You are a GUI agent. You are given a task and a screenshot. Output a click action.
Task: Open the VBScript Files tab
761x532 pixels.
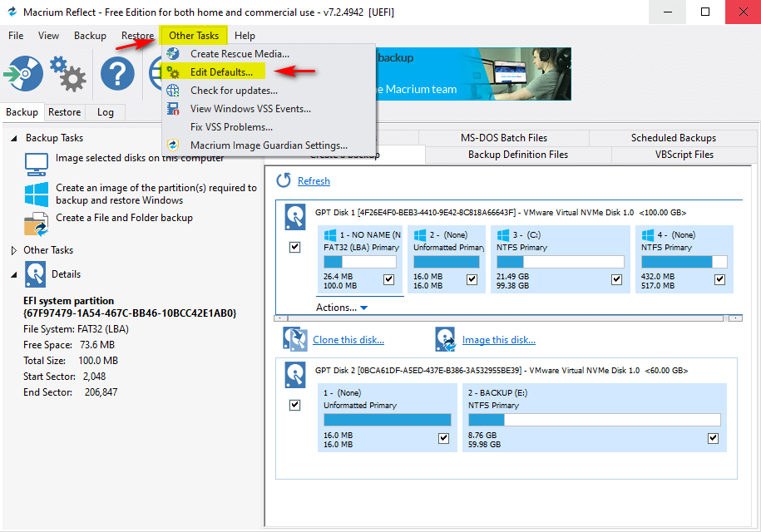684,155
